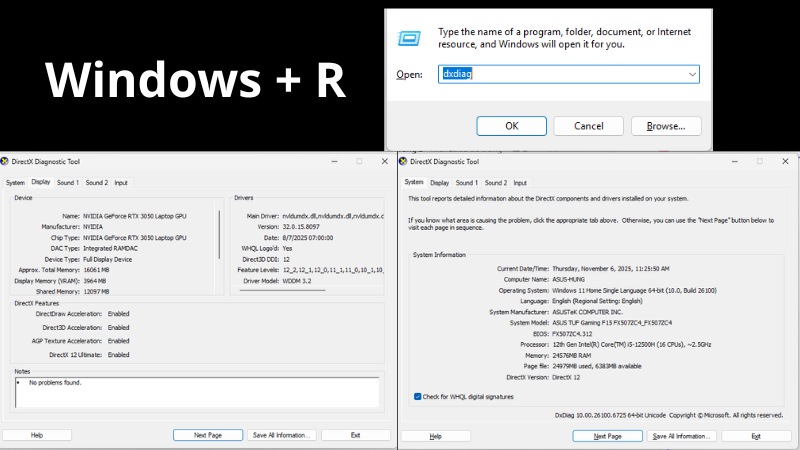Click the Drivers panel horizontal scrollbar

[283, 290]
